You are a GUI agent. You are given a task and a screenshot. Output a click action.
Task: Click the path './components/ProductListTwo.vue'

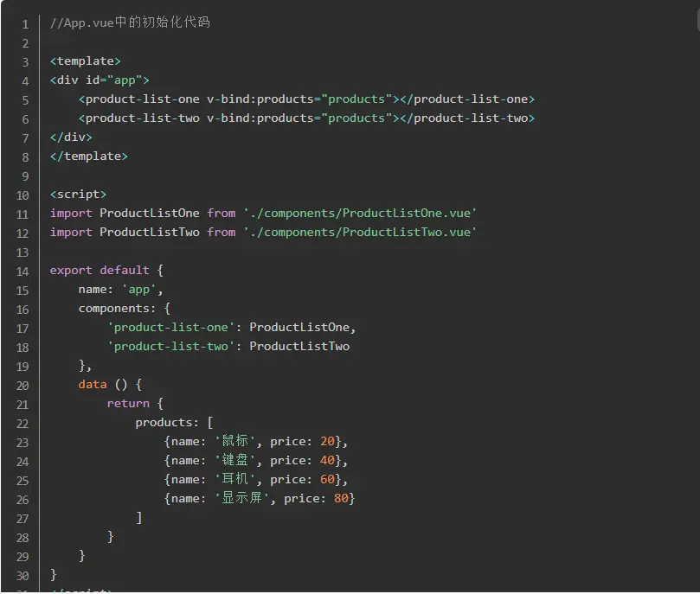pyautogui.click(x=360, y=233)
